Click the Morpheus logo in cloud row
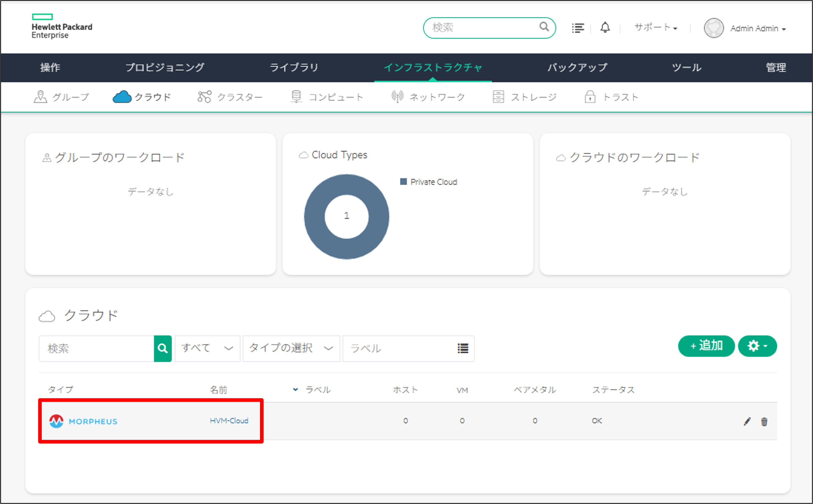The height and width of the screenshot is (504, 813). coord(83,421)
